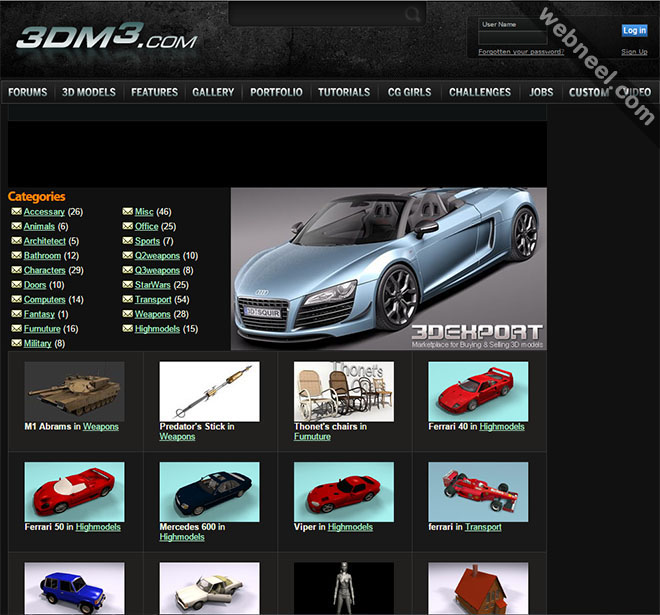Open the 3D Models section
660x615 pixels.
coord(89,92)
